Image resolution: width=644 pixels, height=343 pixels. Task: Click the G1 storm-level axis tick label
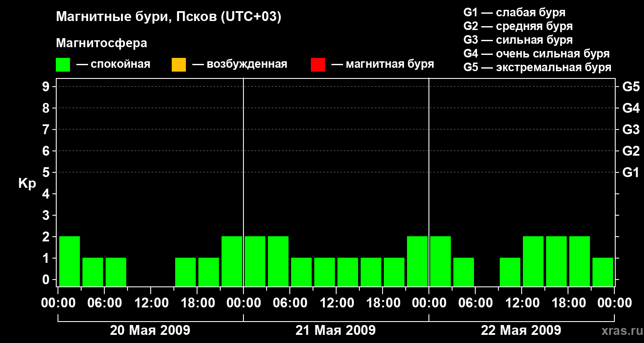click(x=631, y=173)
